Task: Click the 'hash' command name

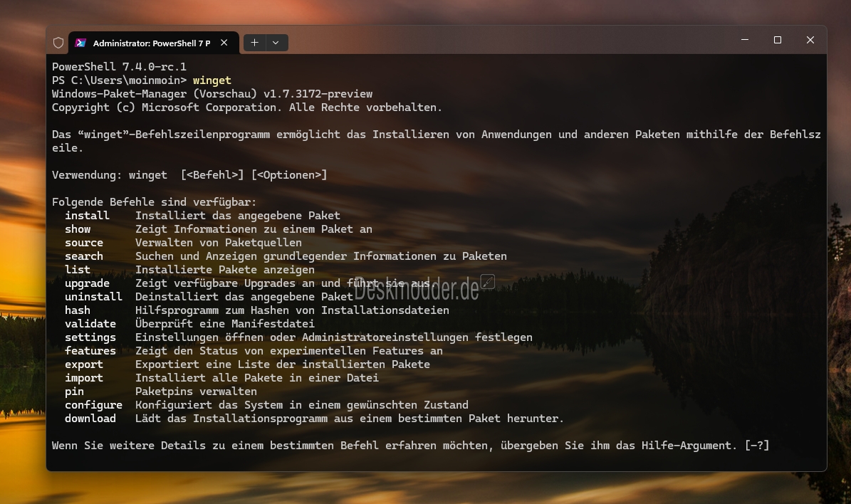Action: pyautogui.click(x=78, y=310)
